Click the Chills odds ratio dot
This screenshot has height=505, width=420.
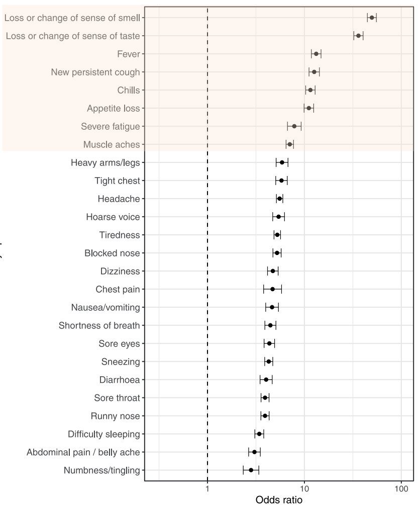(x=310, y=90)
